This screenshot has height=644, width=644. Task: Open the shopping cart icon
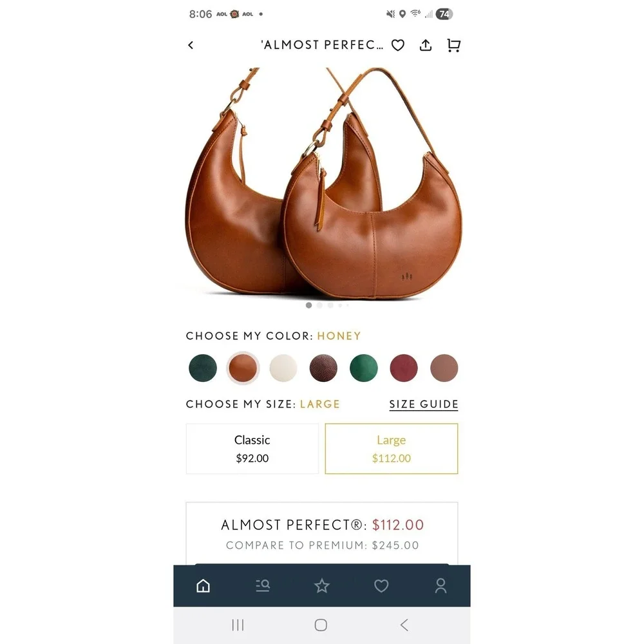click(453, 45)
